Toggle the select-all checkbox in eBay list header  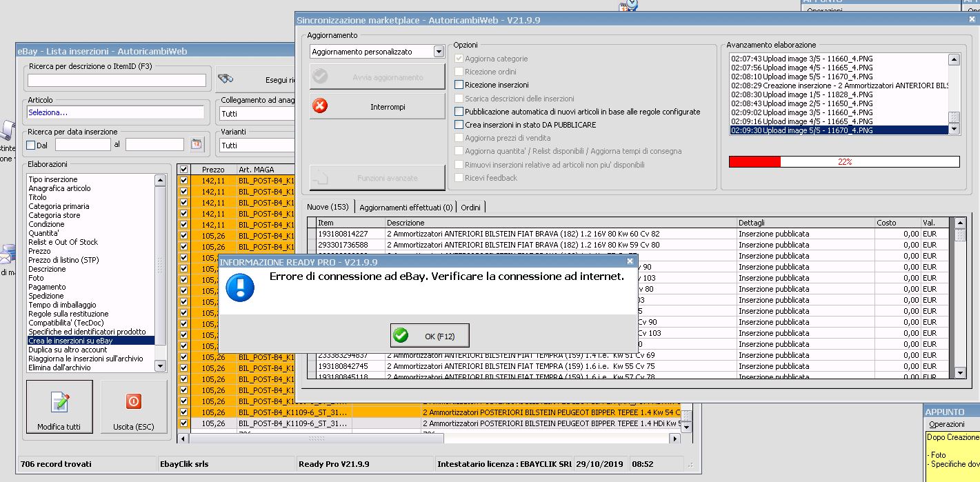click(x=183, y=169)
